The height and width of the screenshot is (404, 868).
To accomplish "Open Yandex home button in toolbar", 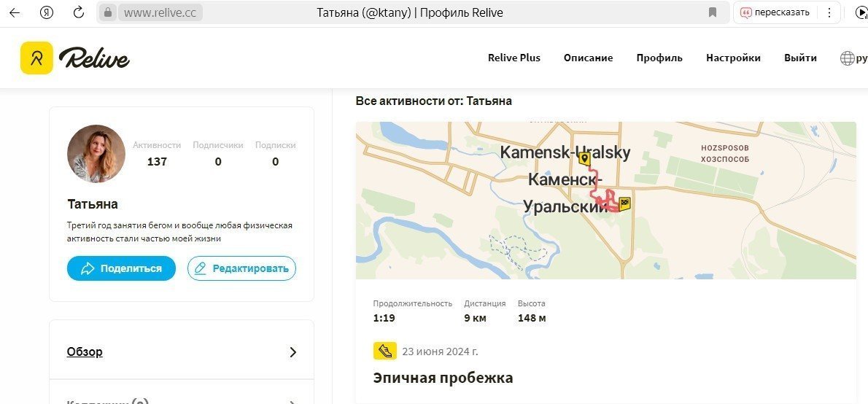I will click(x=47, y=12).
